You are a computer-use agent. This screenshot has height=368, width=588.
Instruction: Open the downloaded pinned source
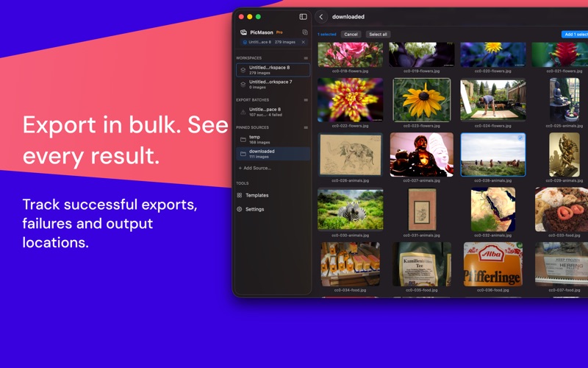pos(273,154)
